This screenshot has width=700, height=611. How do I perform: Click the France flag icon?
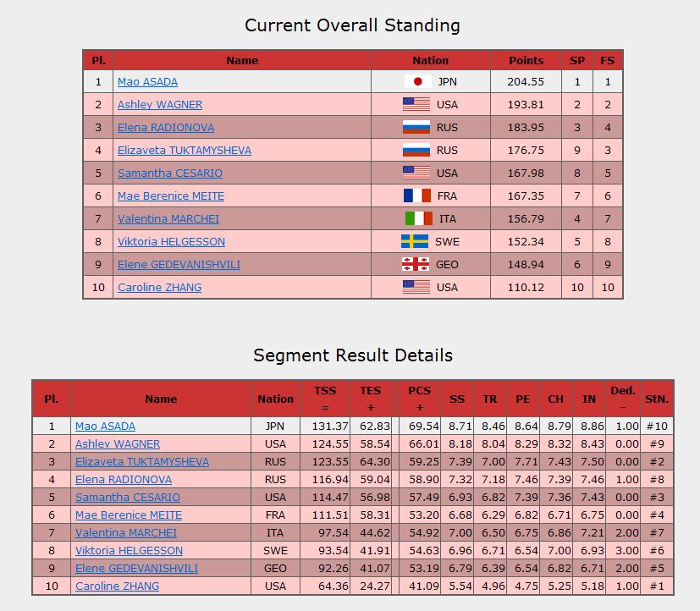(416, 196)
